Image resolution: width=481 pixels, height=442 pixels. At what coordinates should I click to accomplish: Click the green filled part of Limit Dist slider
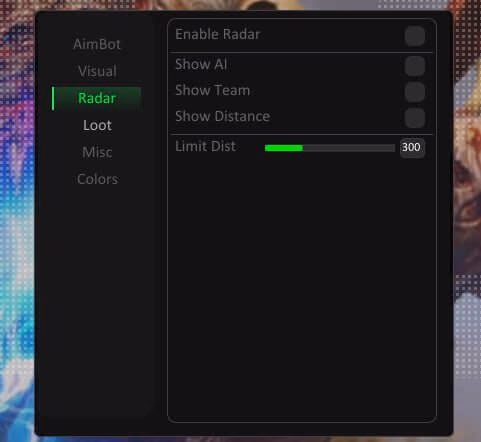point(284,148)
